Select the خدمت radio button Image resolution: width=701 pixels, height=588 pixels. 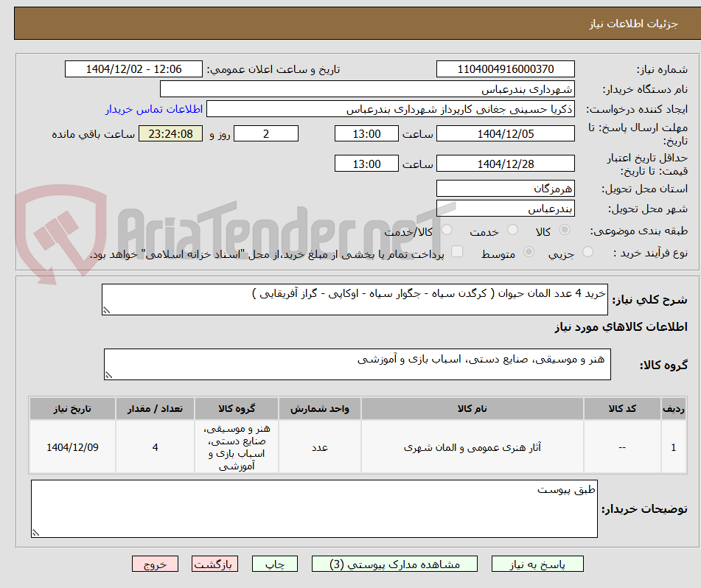click(512, 230)
